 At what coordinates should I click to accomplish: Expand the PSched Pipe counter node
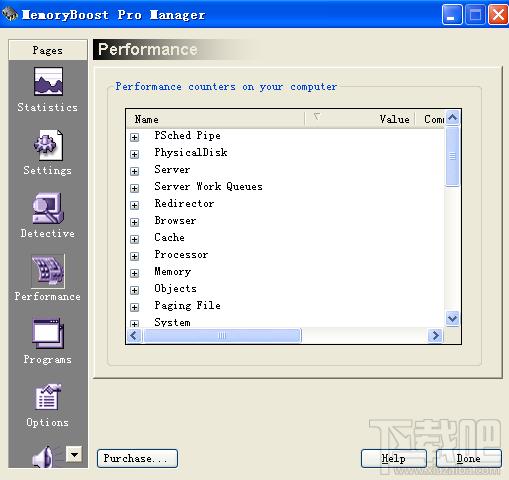click(134, 137)
